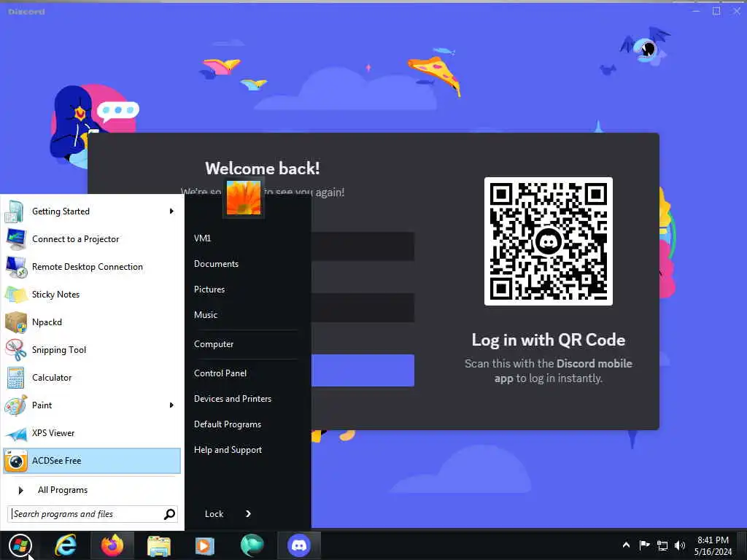The image size is (747, 560).
Task: Open the Paint palette icon
Action: pos(16,405)
